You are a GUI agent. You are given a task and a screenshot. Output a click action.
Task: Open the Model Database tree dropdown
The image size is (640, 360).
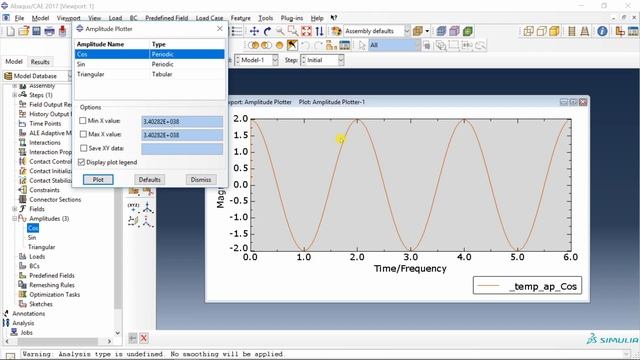tap(69, 76)
